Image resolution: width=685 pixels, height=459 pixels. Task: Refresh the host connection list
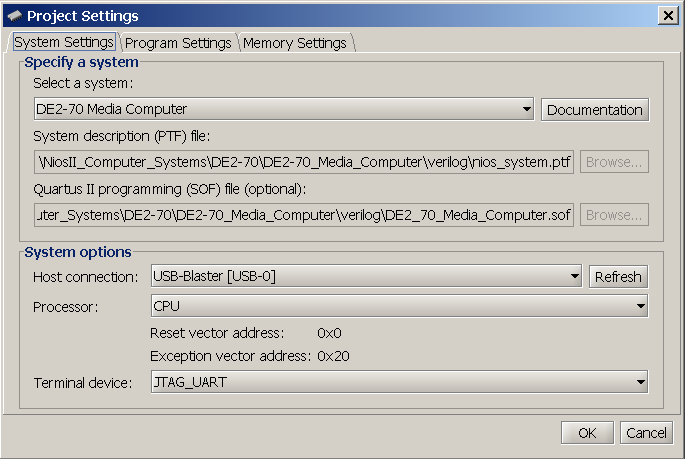(x=618, y=277)
